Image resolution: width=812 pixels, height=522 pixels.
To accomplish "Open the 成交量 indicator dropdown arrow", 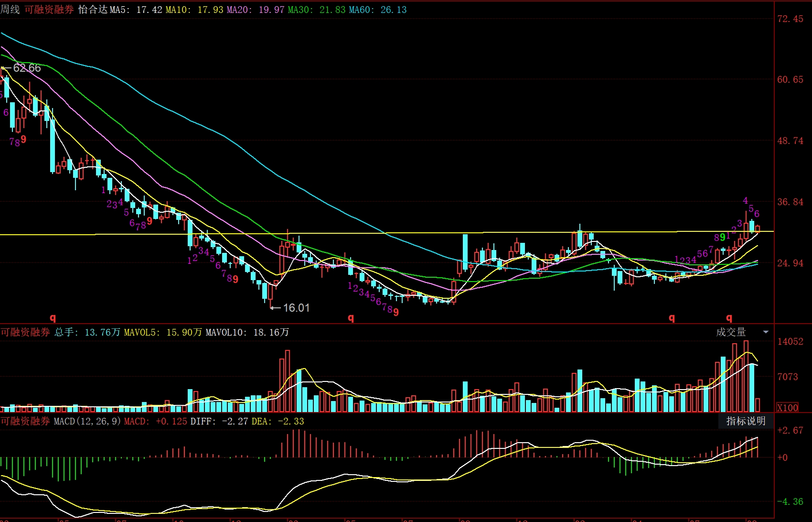I will pos(766,332).
